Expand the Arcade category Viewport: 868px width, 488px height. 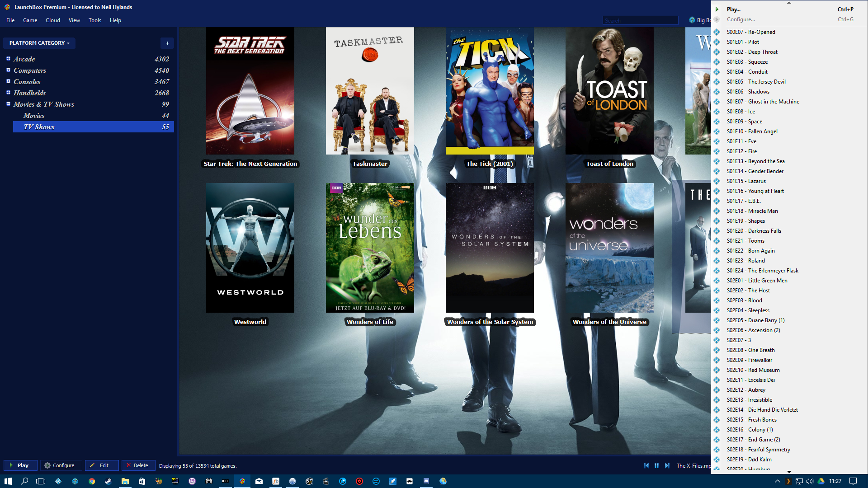tap(8, 59)
